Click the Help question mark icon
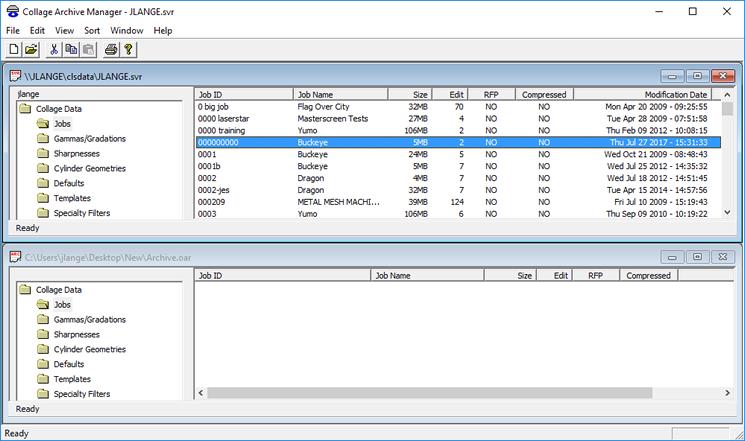The width and height of the screenshot is (745, 441). click(x=128, y=49)
